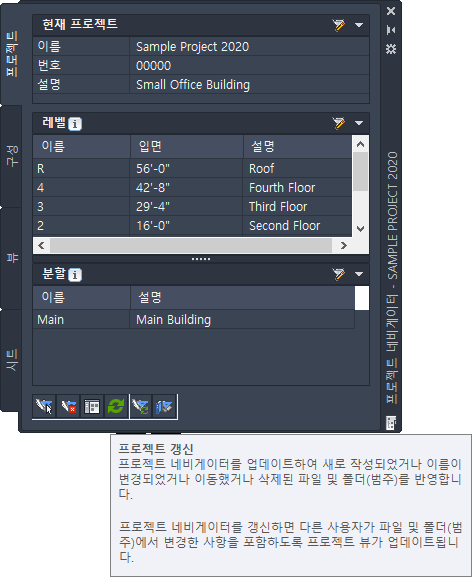Click the edit icon in 현재 프로젝트 header

tap(338, 25)
